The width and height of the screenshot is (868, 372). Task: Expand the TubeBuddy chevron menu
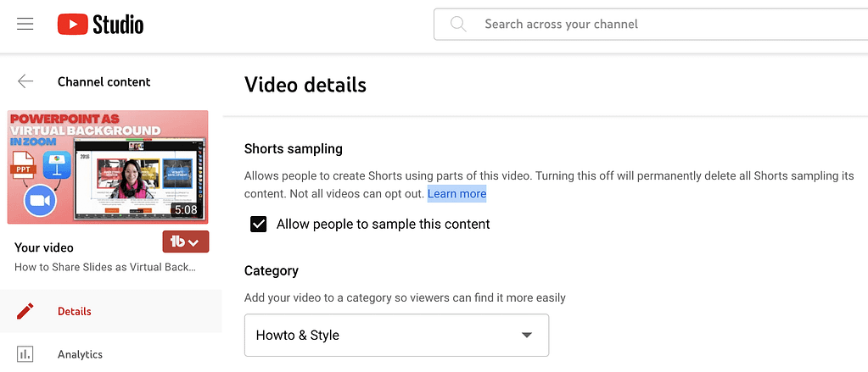click(x=194, y=242)
